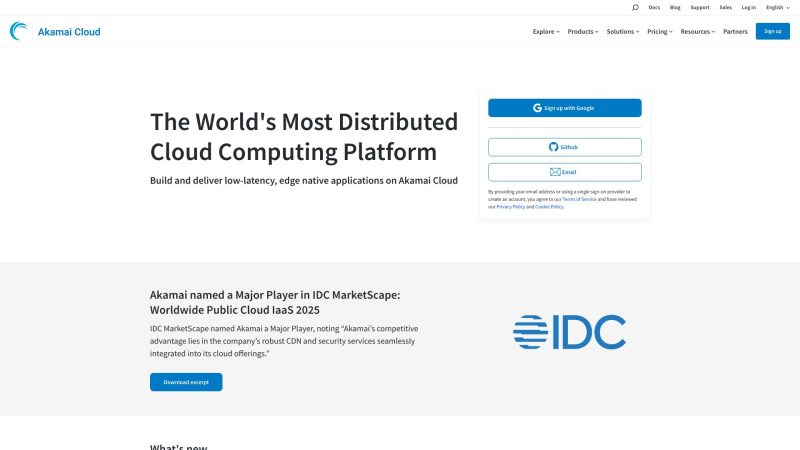
Task: Choose the Github sign-up option
Action: coord(565,147)
